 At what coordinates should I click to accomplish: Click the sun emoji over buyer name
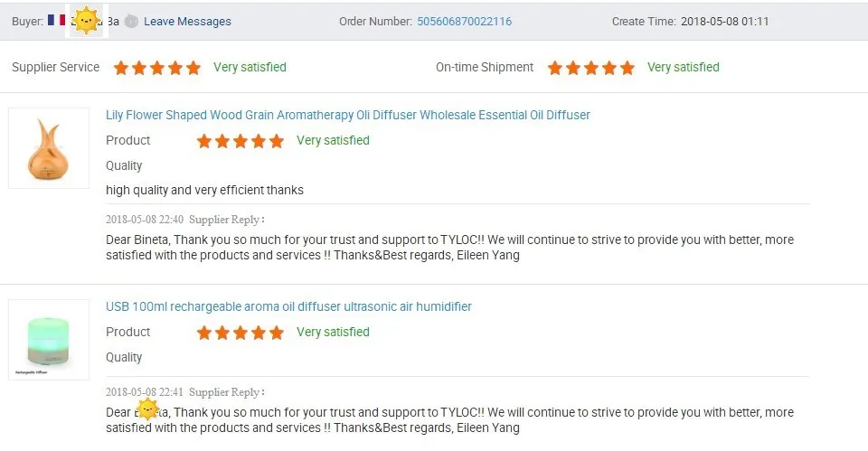point(87,21)
